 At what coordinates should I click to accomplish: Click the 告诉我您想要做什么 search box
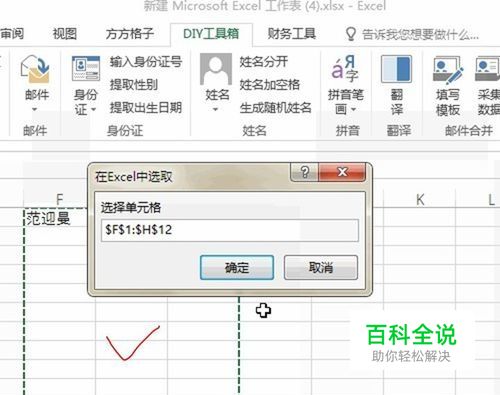coord(421,34)
